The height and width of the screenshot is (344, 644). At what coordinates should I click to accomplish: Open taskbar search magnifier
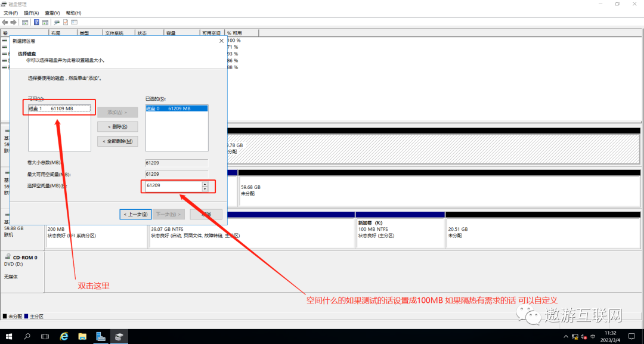click(27, 337)
